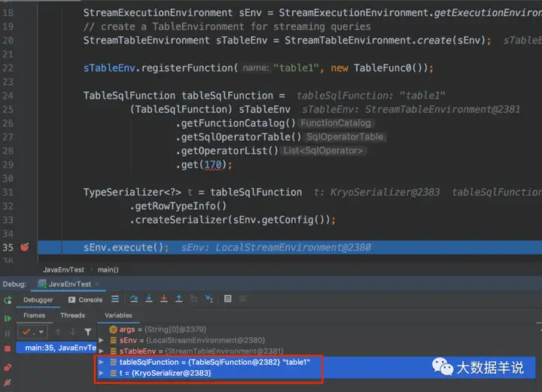Click Drop Frame icon

[x=194, y=299]
